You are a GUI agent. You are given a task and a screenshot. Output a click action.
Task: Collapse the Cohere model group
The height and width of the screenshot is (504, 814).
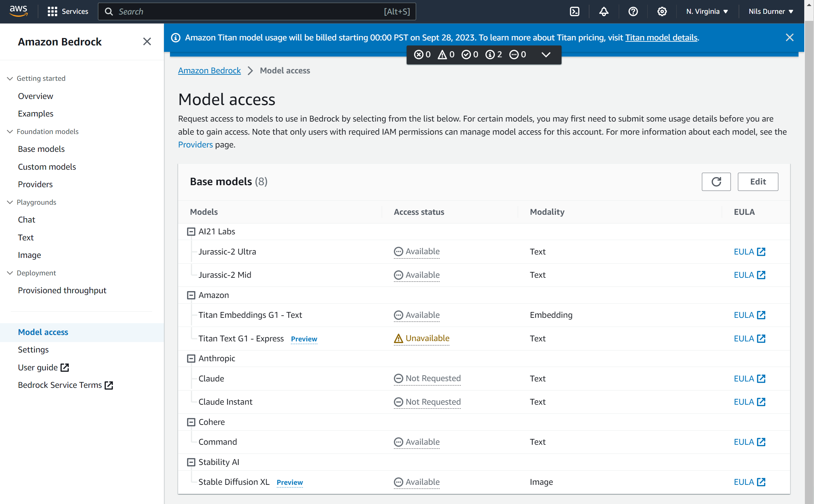click(191, 422)
